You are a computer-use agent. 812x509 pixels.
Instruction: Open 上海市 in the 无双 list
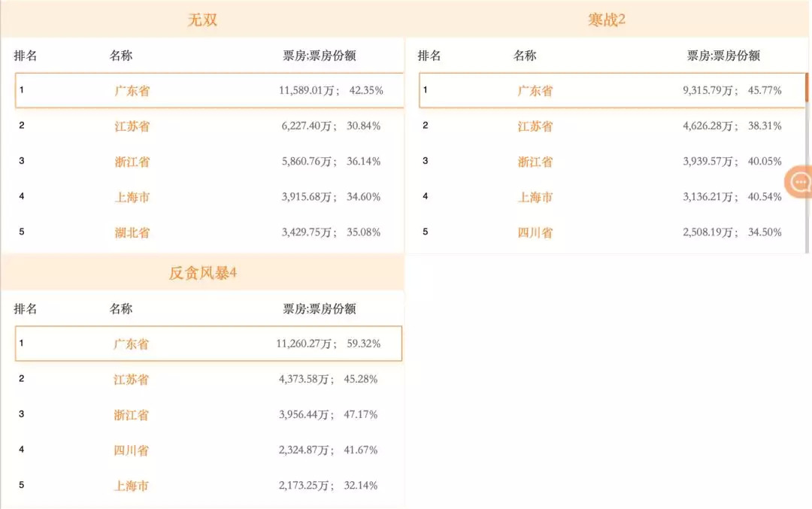point(132,197)
